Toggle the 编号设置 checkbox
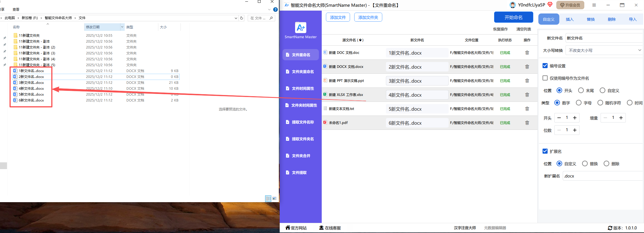Viewport: 644px width, 233px height. click(x=545, y=66)
